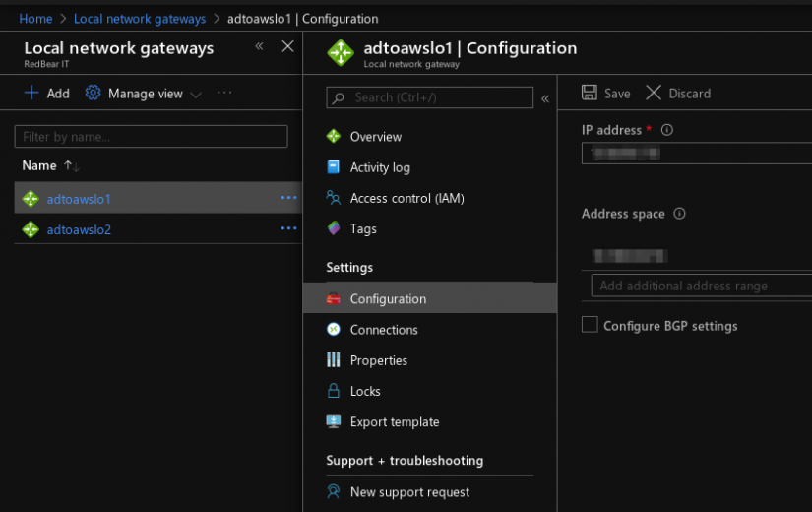
Task: Open Locks menu entry
Action: point(365,391)
